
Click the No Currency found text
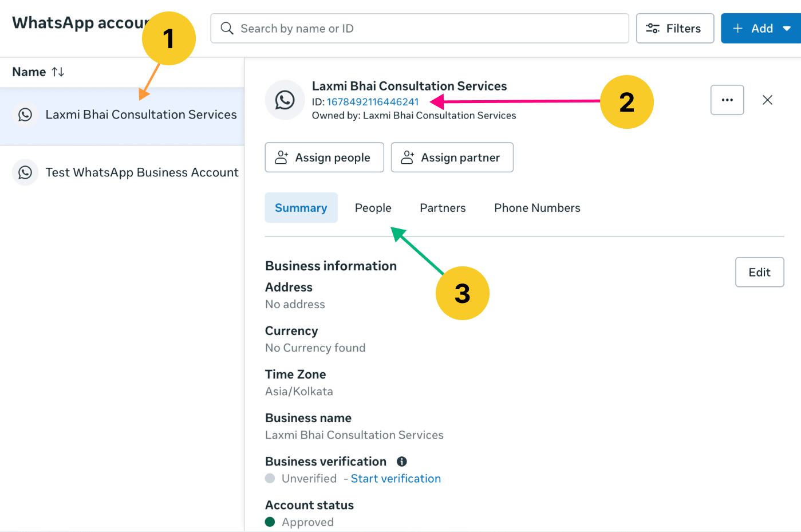(x=315, y=348)
